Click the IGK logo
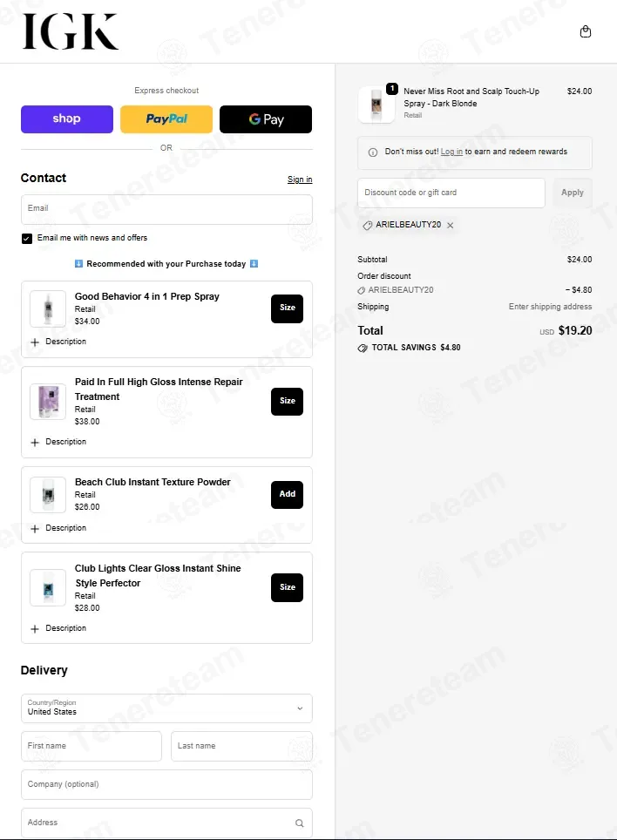The height and width of the screenshot is (840, 617). point(71,31)
